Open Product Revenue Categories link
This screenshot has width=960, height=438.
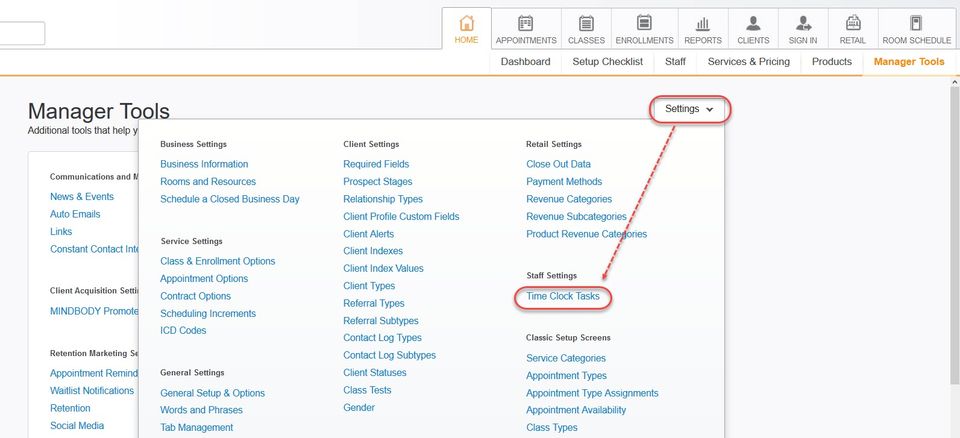587,234
